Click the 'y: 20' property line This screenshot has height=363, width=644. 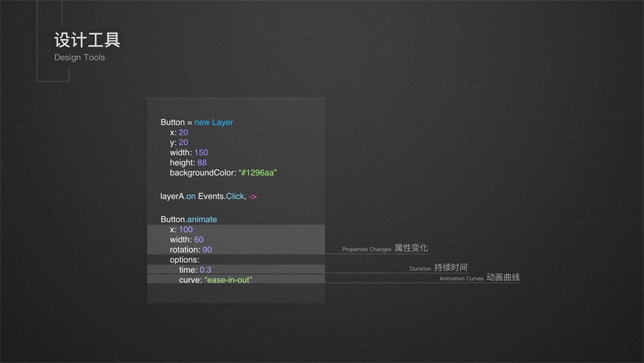178,143
